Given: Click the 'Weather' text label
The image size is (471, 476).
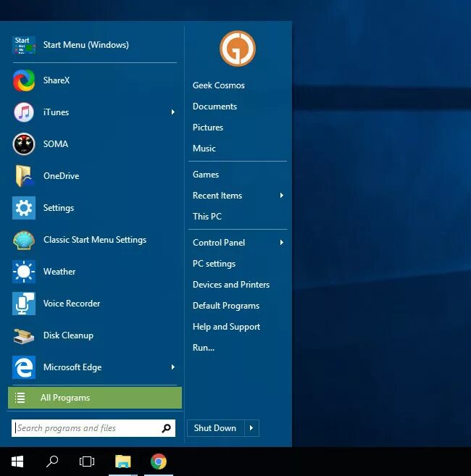Looking at the screenshot, I should tap(59, 272).
